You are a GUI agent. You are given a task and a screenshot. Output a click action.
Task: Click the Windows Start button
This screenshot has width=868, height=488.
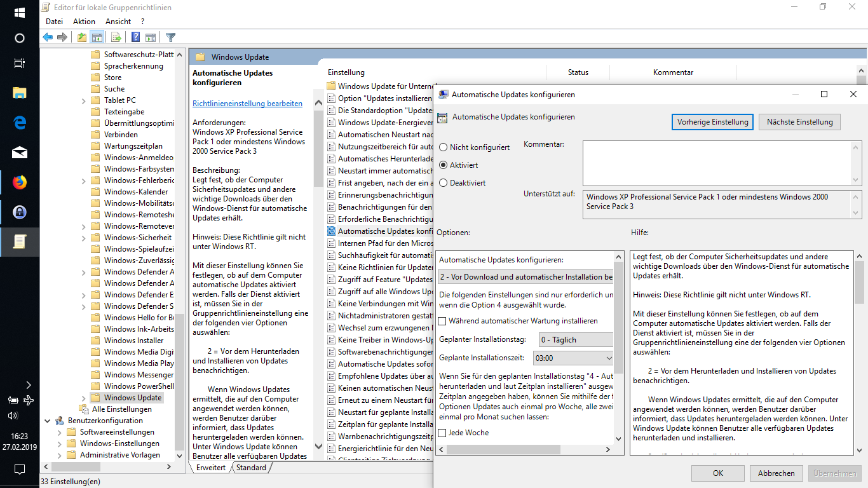(19, 13)
